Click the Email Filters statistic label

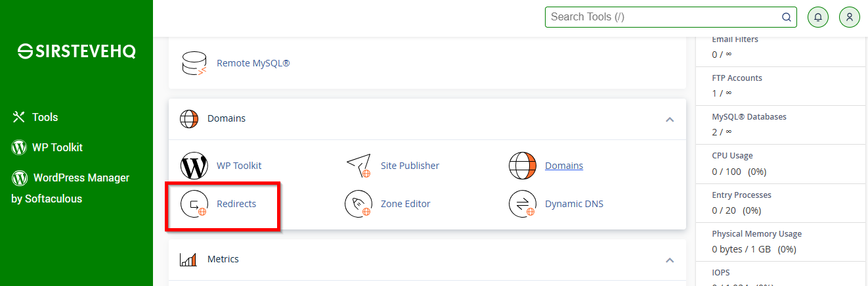(x=735, y=39)
